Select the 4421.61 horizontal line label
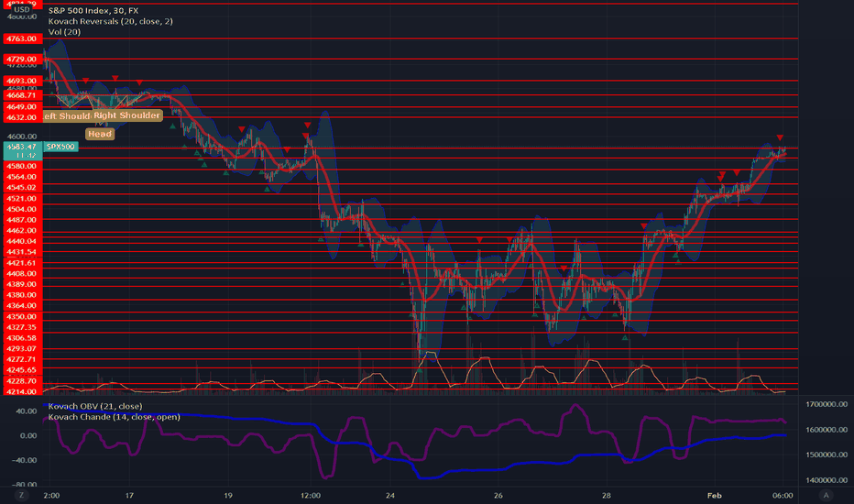Viewport: 854px width, 504px height. (22, 263)
